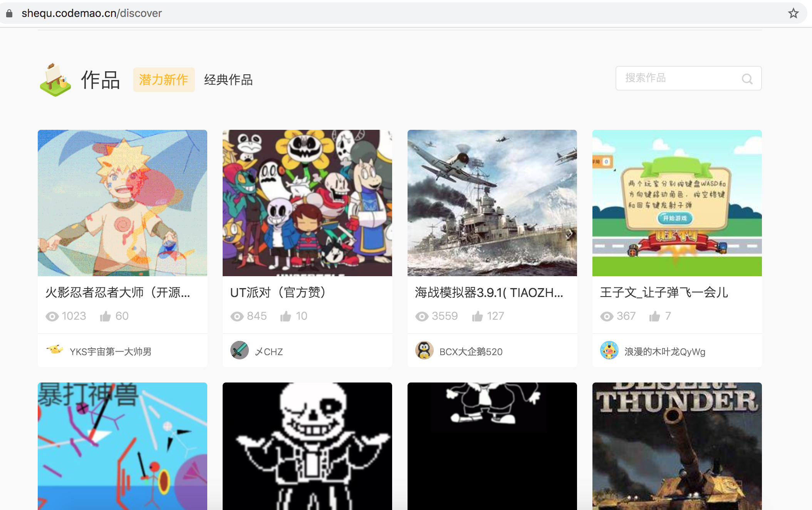
Task: Open the THUNDER tank thumbnail
Action: coord(677,446)
